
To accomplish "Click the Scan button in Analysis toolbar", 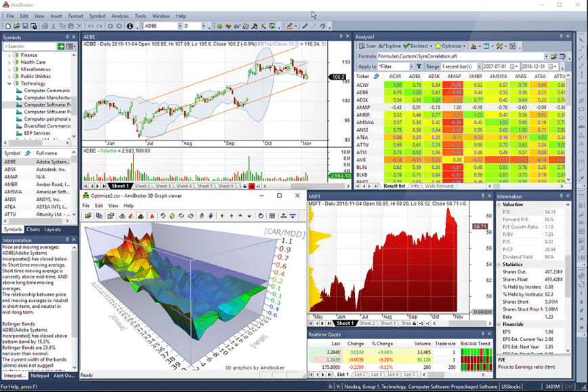I will [x=367, y=46].
